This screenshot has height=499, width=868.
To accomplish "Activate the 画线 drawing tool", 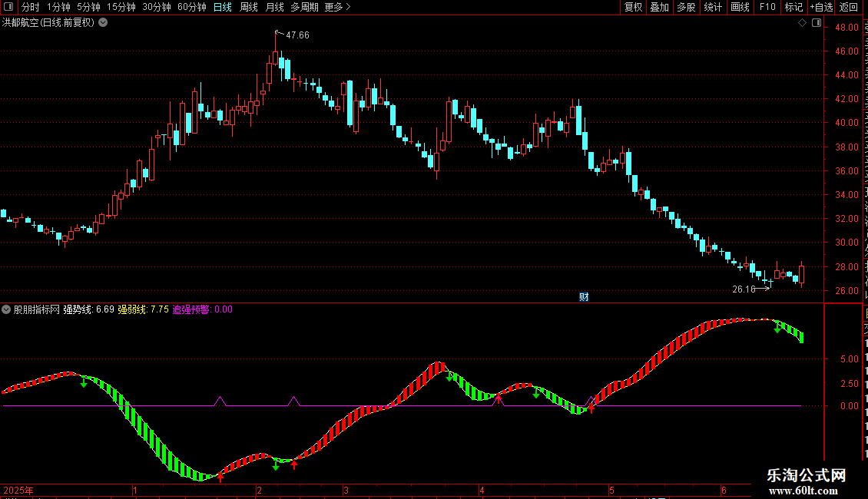I will (740, 7).
